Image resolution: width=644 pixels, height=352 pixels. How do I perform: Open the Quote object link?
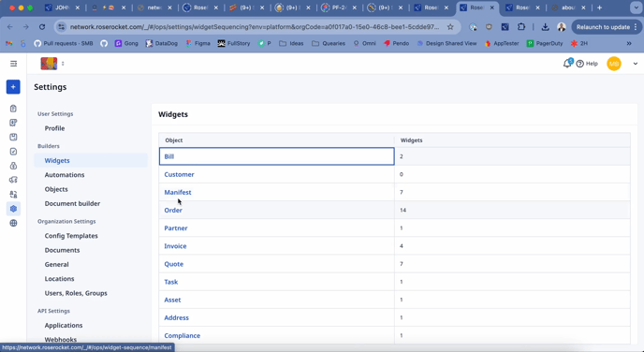point(174,264)
